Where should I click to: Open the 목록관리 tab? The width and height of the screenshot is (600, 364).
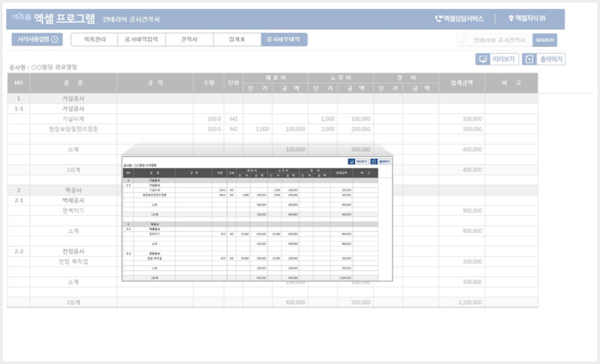95,39
